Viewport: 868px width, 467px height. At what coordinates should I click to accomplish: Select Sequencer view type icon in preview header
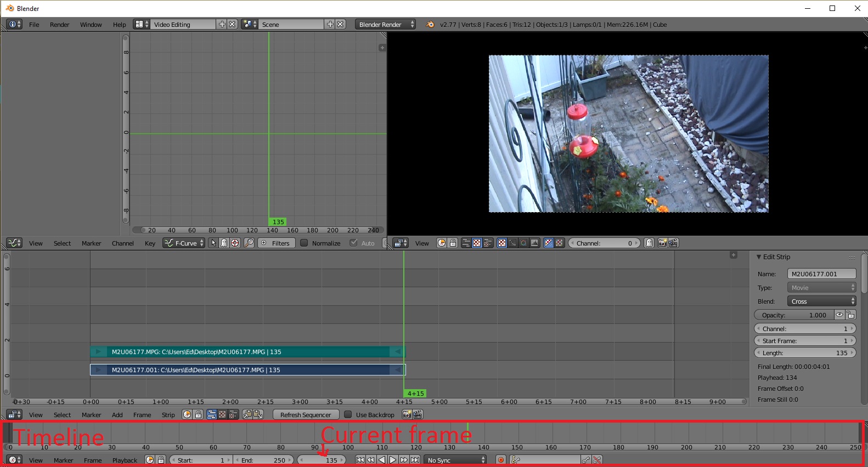466,243
